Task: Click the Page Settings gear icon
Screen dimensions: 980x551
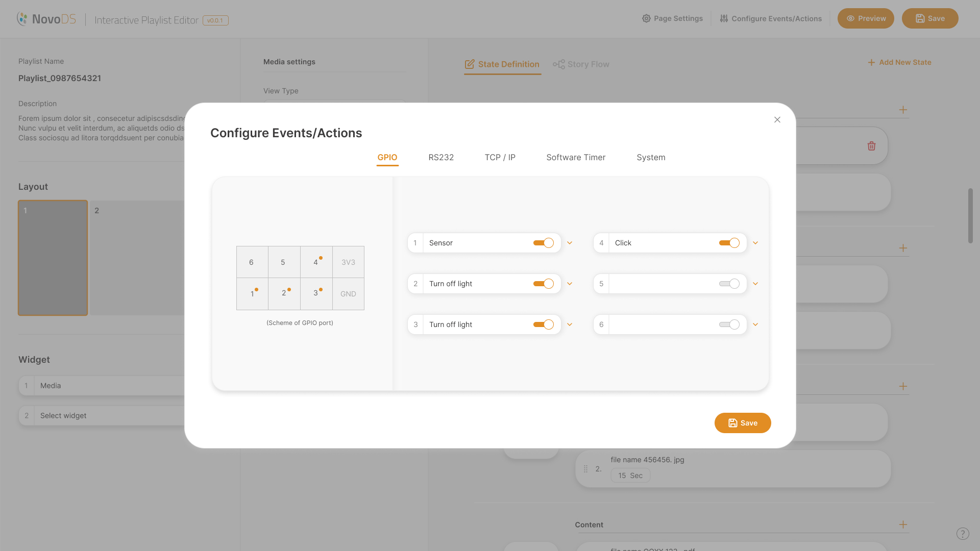Action: [x=646, y=18]
